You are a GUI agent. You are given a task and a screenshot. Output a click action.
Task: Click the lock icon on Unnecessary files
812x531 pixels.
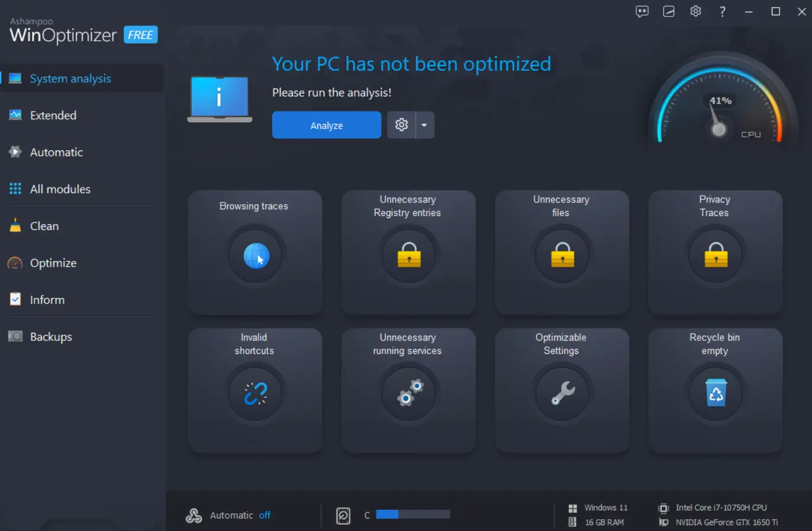pyautogui.click(x=561, y=255)
